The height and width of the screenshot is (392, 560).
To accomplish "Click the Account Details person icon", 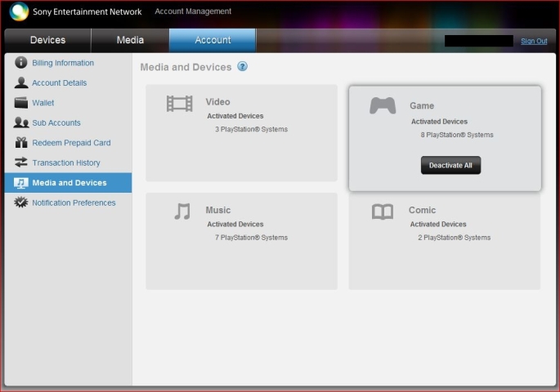I will [x=21, y=82].
